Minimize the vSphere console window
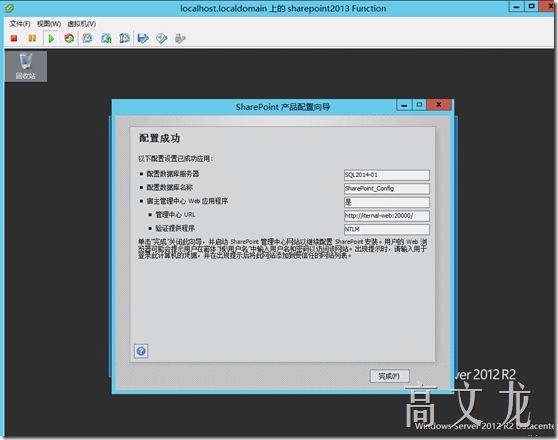Screen dimensions: 558x440 point(517,6)
